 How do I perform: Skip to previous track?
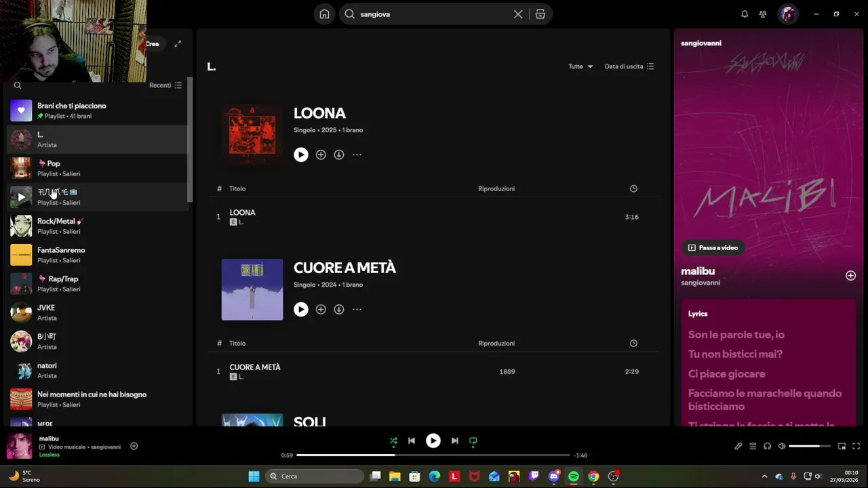412,441
